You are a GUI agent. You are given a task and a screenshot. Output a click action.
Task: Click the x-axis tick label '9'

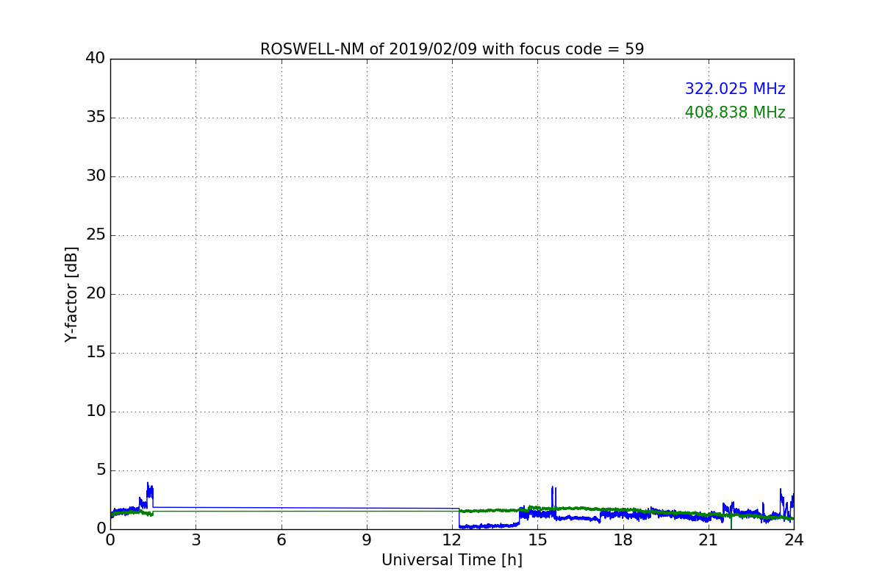point(367,540)
